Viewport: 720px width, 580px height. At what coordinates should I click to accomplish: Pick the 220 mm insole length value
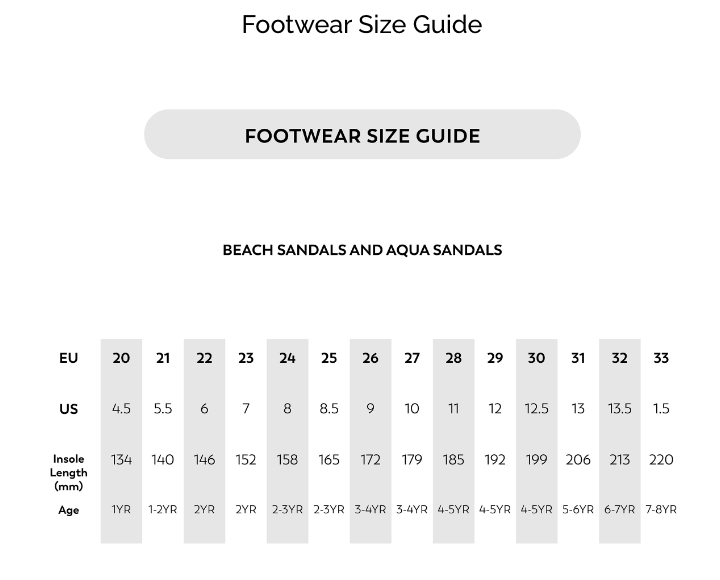click(661, 460)
